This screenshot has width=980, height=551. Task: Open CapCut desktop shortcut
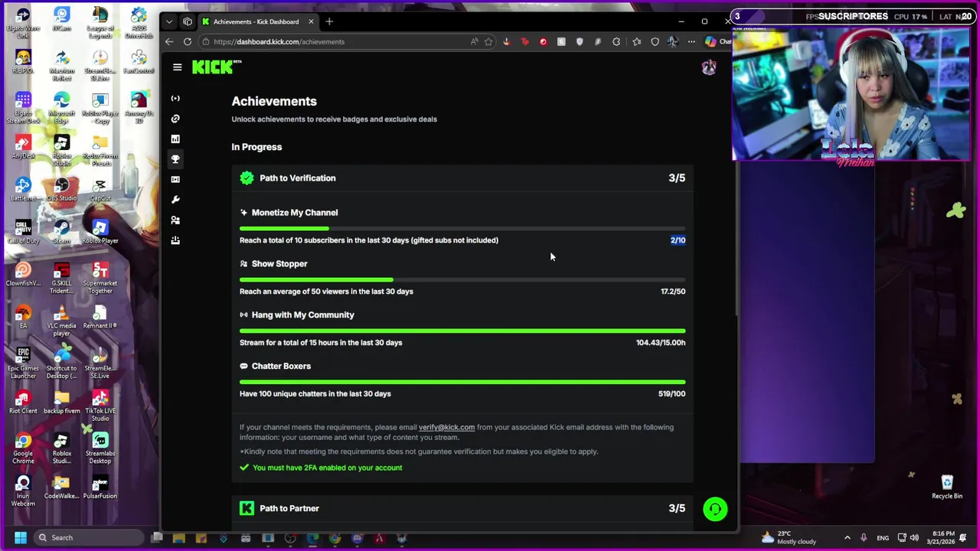coord(100,188)
